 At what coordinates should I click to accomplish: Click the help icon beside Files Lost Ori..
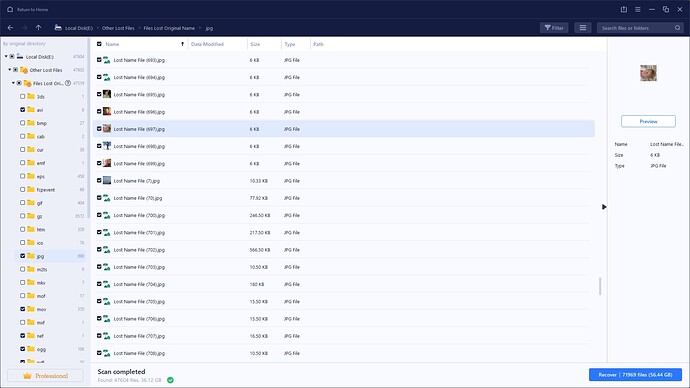pos(68,83)
